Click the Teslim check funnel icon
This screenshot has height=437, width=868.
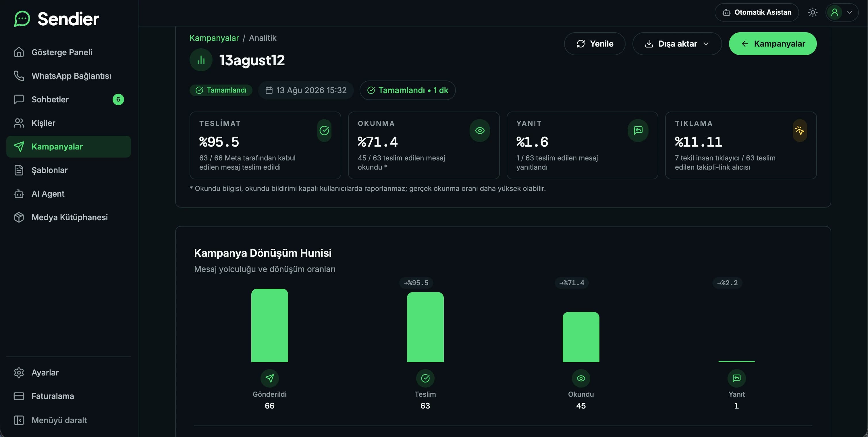click(x=425, y=378)
